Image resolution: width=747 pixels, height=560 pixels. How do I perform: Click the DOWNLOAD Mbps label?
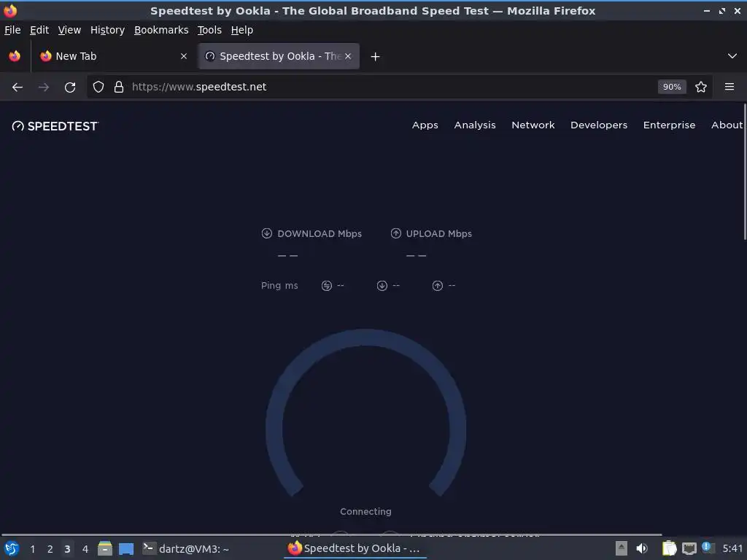320,234
